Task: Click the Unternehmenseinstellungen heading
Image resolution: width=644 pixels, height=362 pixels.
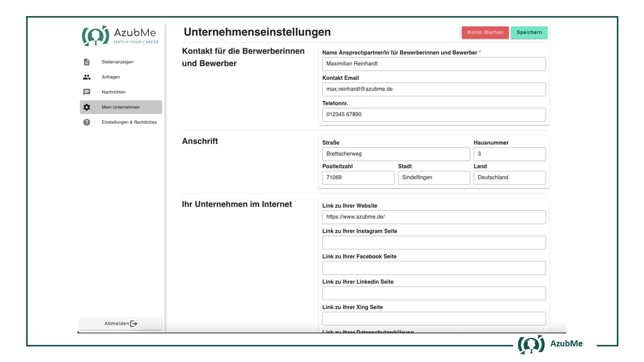Action: tap(257, 32)
